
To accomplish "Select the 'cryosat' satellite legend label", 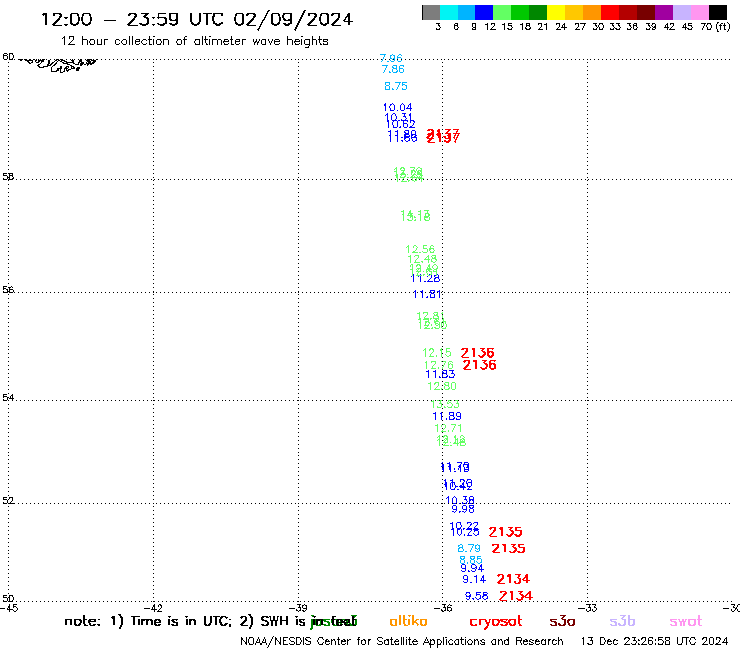I will [x=496, y=622].
